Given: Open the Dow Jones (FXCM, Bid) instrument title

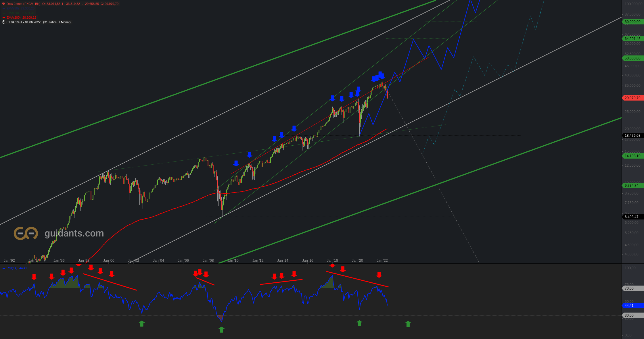Looking at the screenshot, I should click(x=23, y=4).
